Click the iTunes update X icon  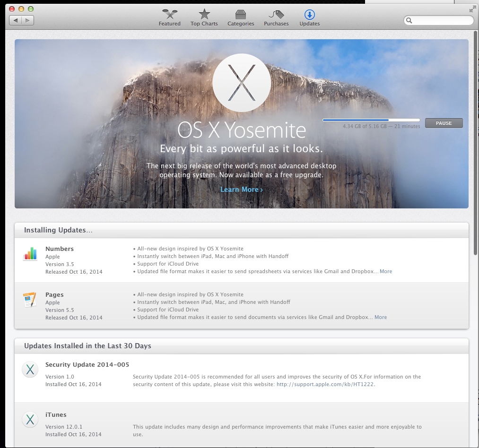tap(30, 419)
